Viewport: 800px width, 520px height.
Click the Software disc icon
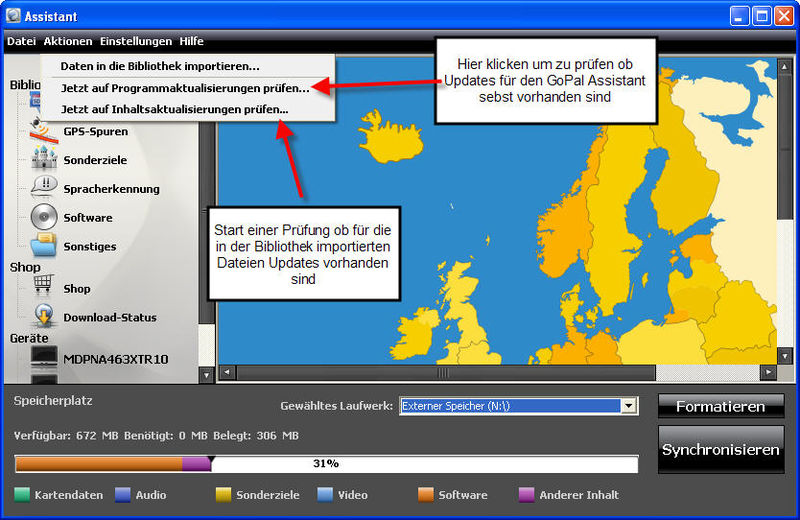[x=44, y=217]
